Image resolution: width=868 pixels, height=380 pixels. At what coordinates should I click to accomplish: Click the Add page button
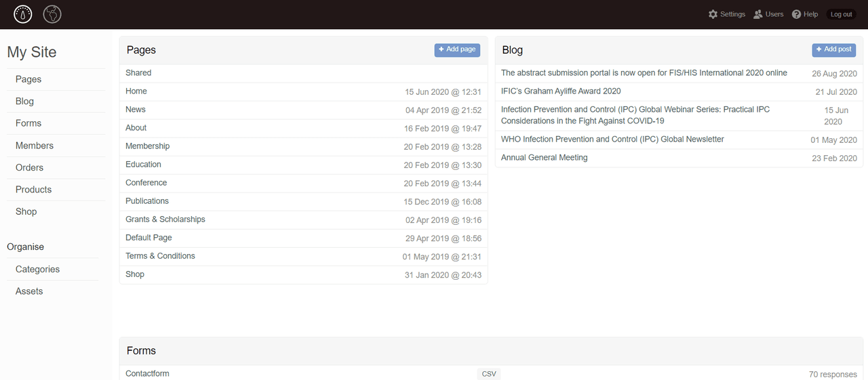tap(457, 49)
